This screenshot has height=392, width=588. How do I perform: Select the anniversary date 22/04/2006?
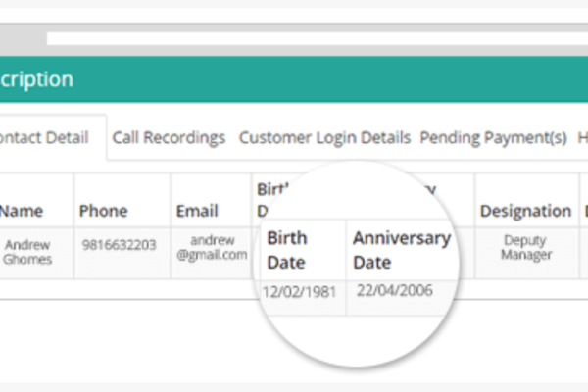click(x=395, y=290)
